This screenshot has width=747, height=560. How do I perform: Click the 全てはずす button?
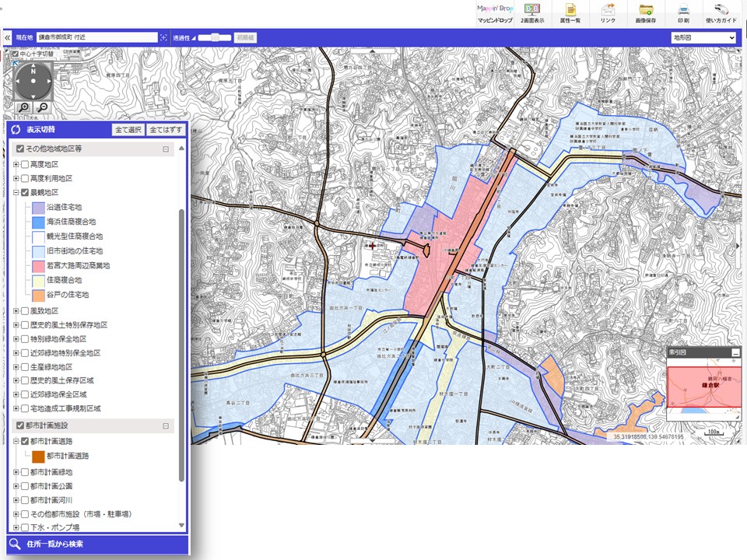(166, 129)
